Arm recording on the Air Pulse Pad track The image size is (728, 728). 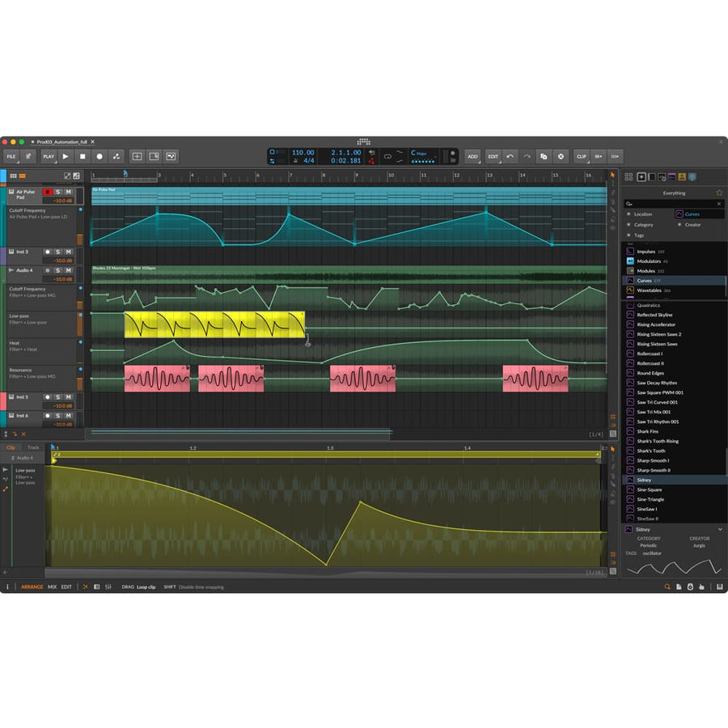point(47,192)
